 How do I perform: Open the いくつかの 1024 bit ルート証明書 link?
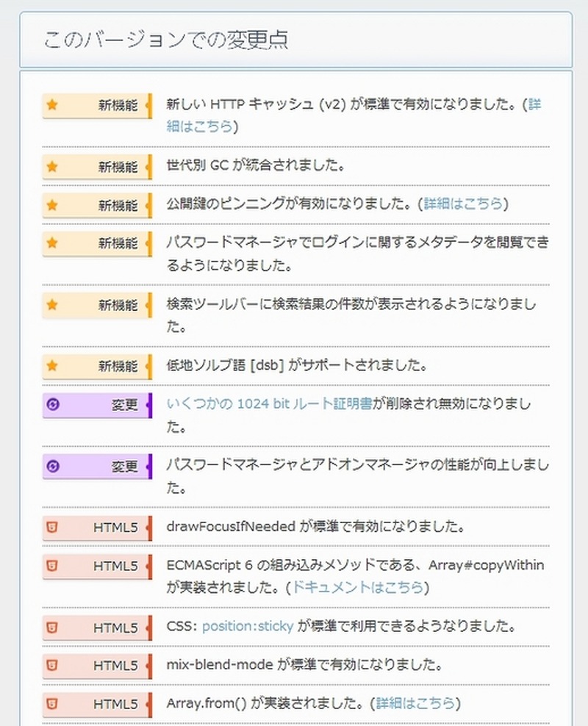point(269,403)
